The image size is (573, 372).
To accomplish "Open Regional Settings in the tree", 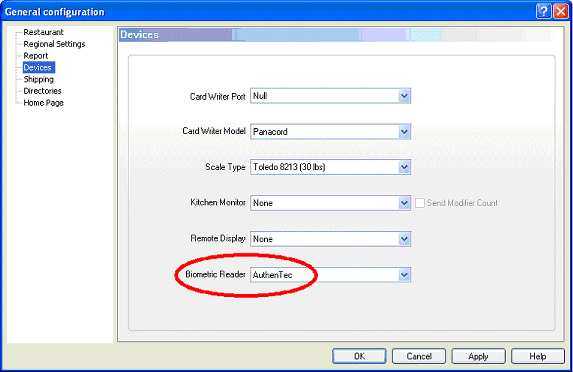I will coord(54,44).
